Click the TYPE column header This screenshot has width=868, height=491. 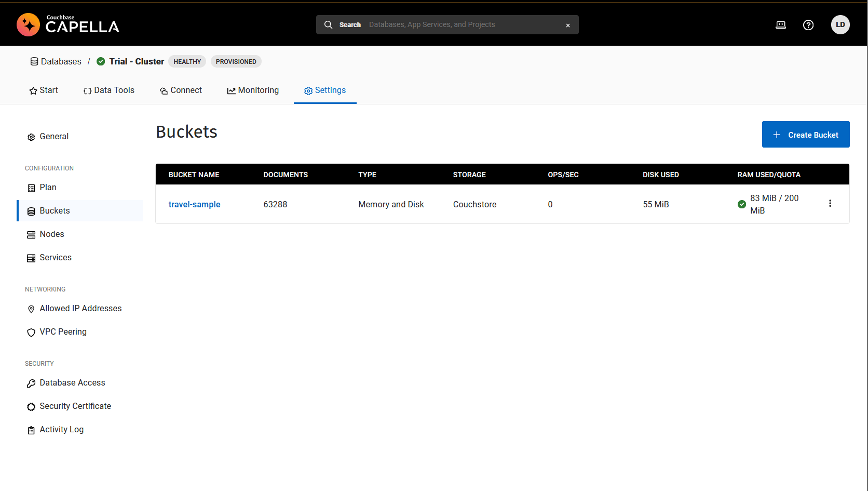click(x=368, y=175)
